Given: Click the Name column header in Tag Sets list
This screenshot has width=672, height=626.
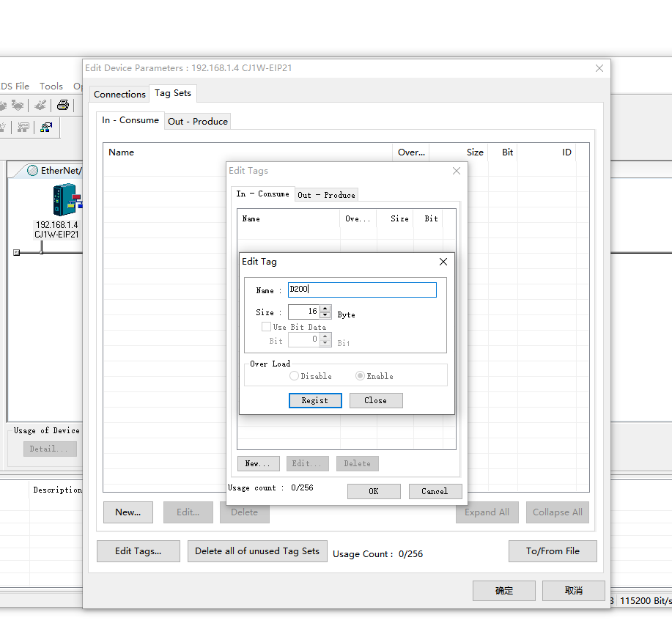Looking at the screenshot, I should [x=248, y=152].
